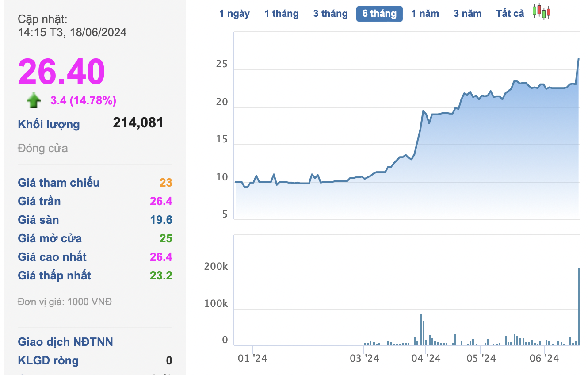
Task: Click the green up-arrow price change icon
Action: [34, 101]
